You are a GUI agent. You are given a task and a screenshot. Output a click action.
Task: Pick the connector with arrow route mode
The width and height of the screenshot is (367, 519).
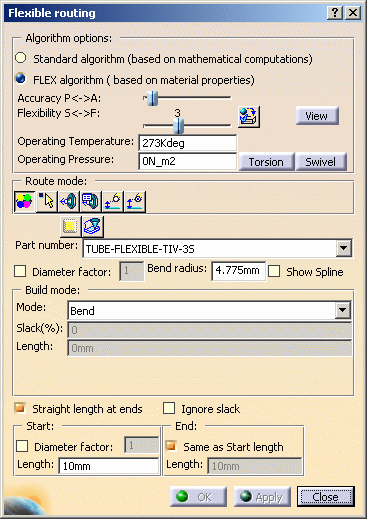click(x=69, y=201)
